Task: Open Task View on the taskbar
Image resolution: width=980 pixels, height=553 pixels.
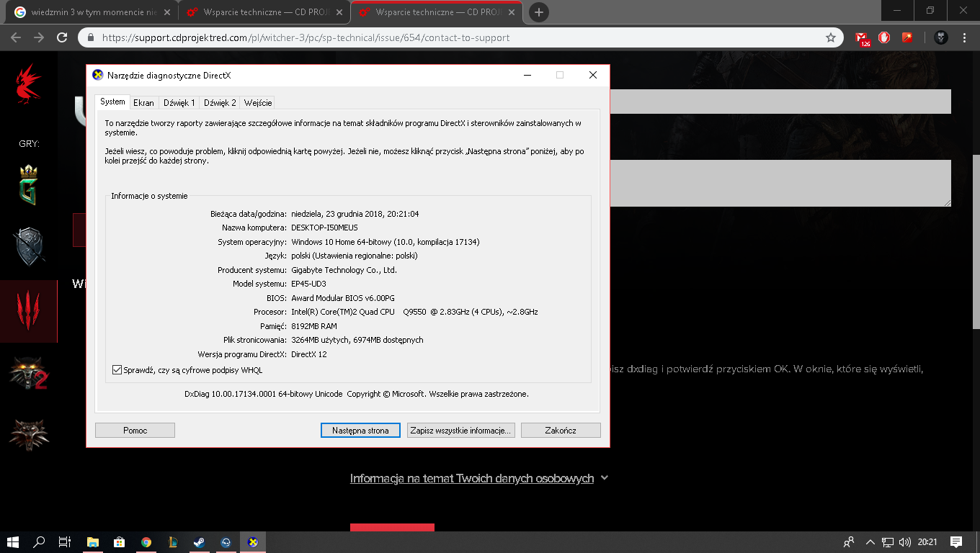Action: 65,542
